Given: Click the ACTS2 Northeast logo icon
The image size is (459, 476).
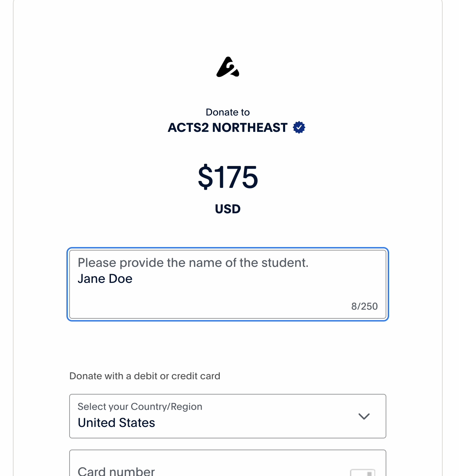Looking at the screenshot, I should [x=228, y=67].
